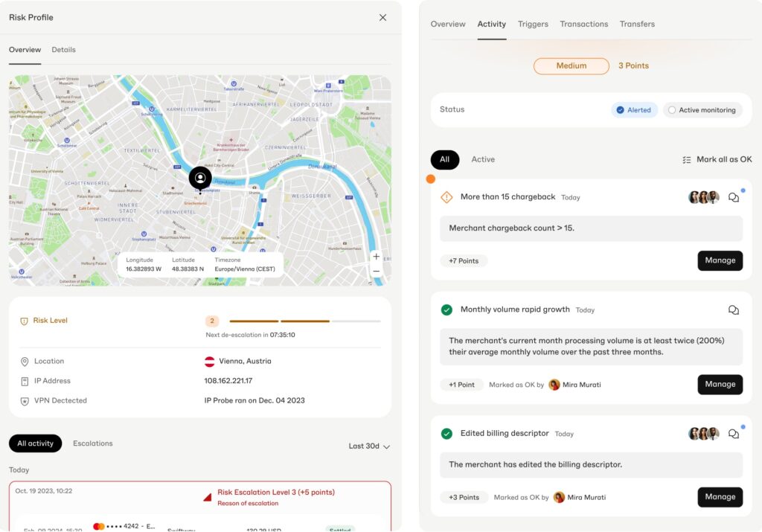Viewport: 762px width, 532px height.
Task: Click Manage on the chargeback alert
Action: point(720,260)
